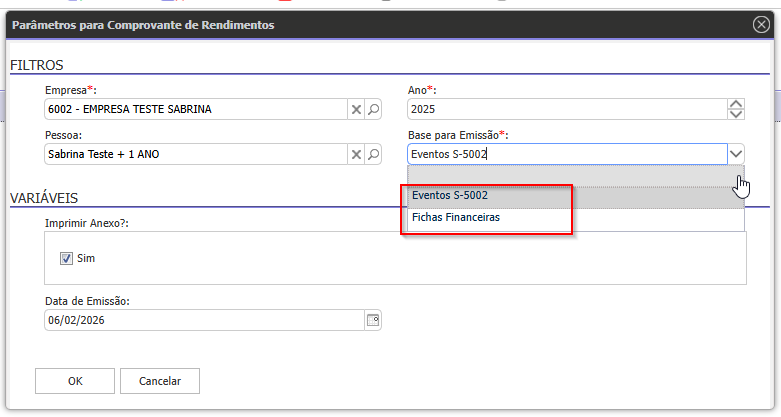
Task: Open Pessoa lookup with magnifier icon
Action: point(372,154)
